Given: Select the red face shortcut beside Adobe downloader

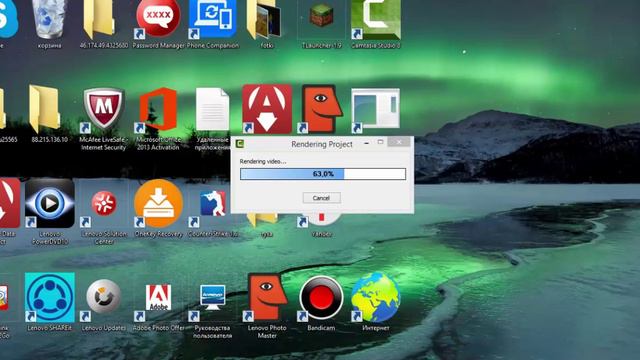Looking at the screenshot, I should (x=321, y=109).
